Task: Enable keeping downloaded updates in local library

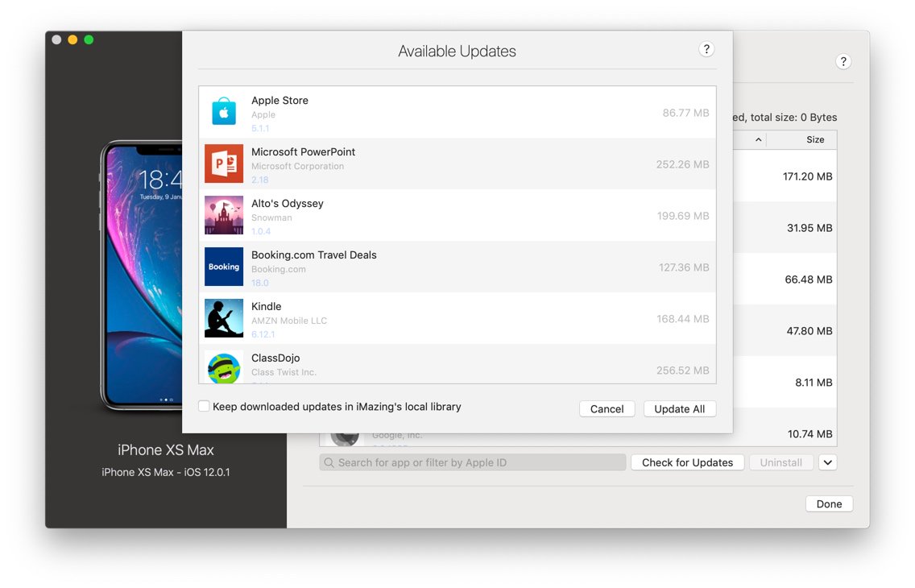Action: (x=204, y=406)
